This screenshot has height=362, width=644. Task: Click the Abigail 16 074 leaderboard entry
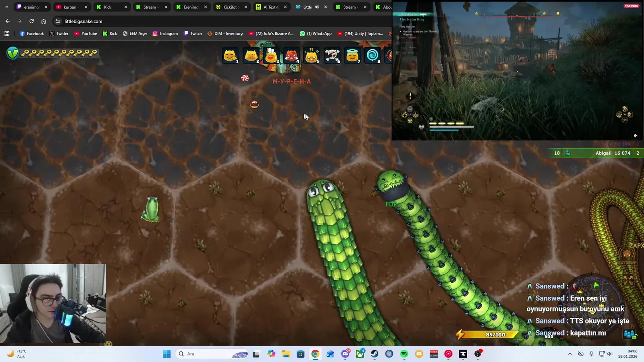597,153
